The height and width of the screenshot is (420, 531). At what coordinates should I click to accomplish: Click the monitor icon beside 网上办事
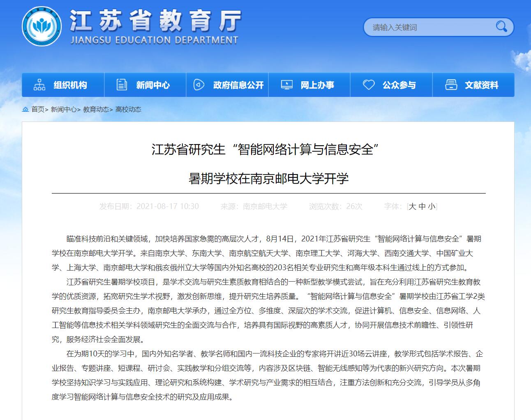(286, 85)
